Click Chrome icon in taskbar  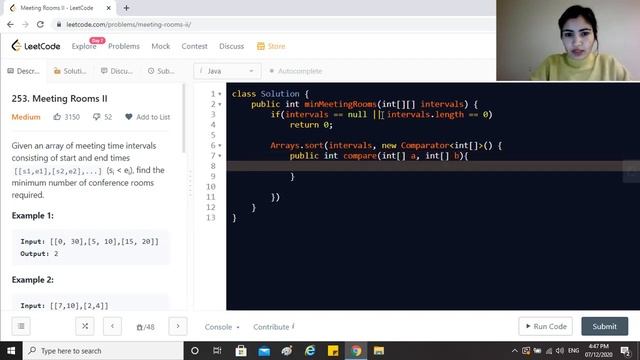[356, 351]
